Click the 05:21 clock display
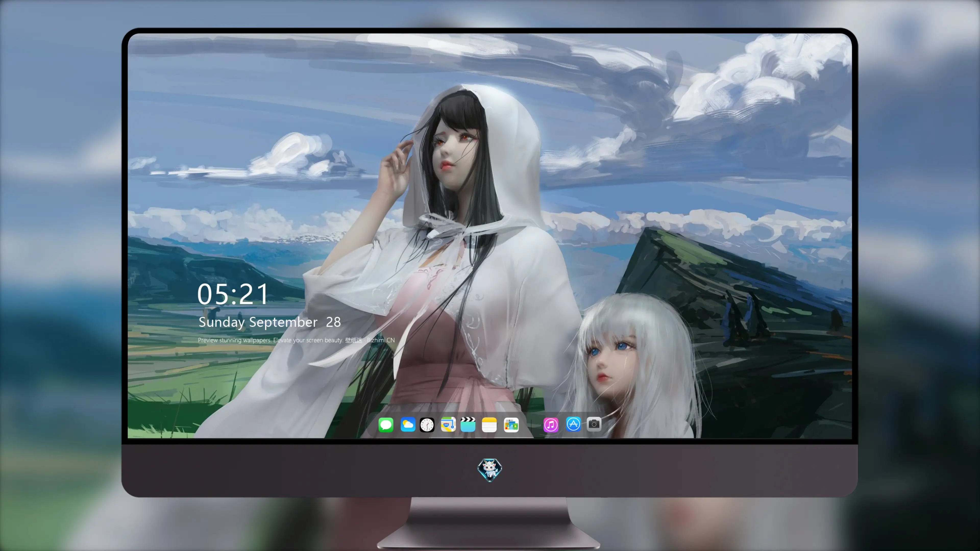This screenshot has height=551, width=980. 232,294
